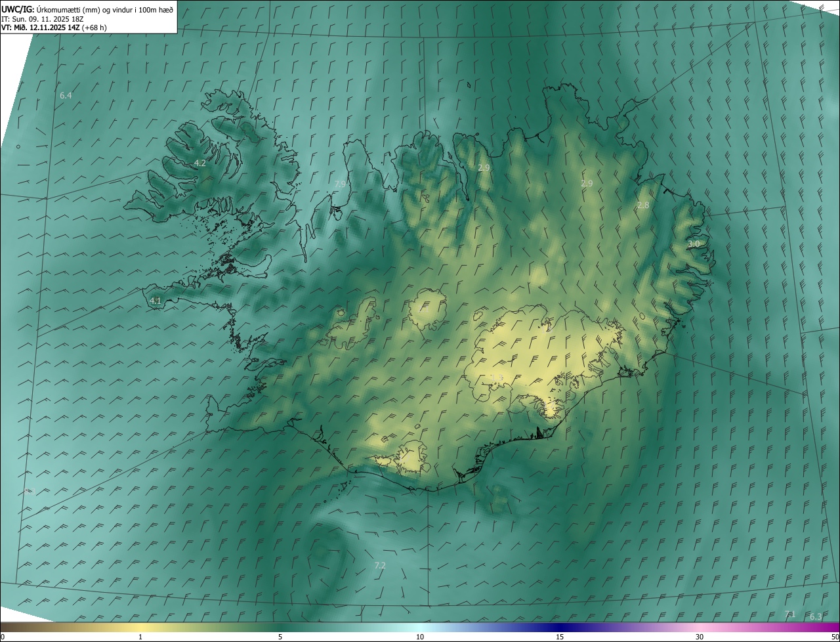Click the initial time line 'IT: Sun. 09. 11. 2025 18Z'
The width and height of the screenshot is (840, 642).
coord(43,18)
